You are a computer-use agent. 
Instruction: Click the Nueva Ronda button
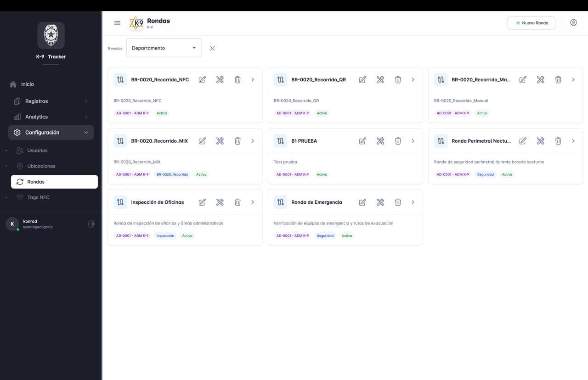pyautogui.click(x=531, y=23)
